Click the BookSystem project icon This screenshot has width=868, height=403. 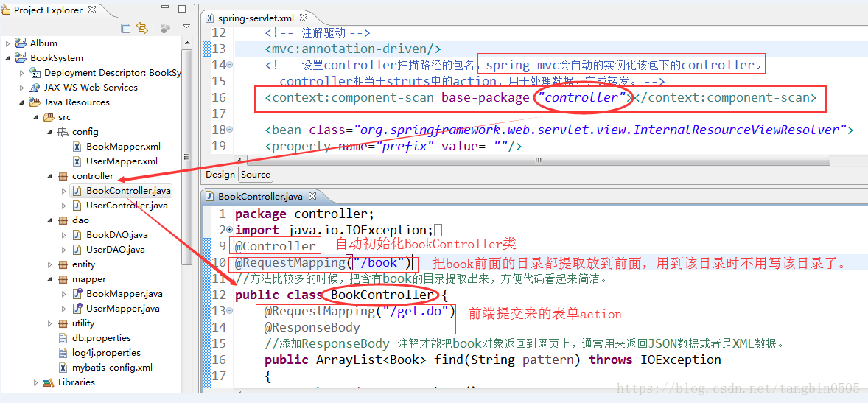(21, 58)
